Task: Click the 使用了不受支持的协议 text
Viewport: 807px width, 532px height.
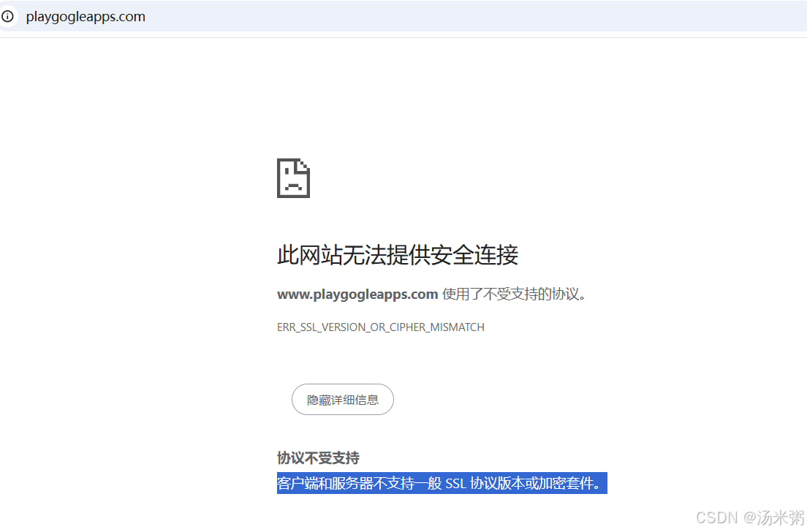Action: point(514,294)
